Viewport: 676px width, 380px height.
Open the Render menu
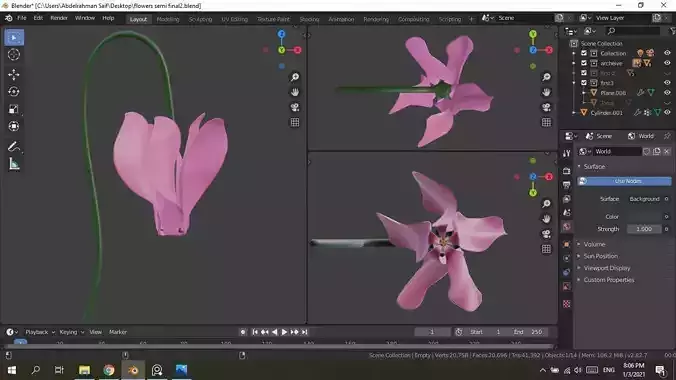pyautogui.click(x=59, y=18)
